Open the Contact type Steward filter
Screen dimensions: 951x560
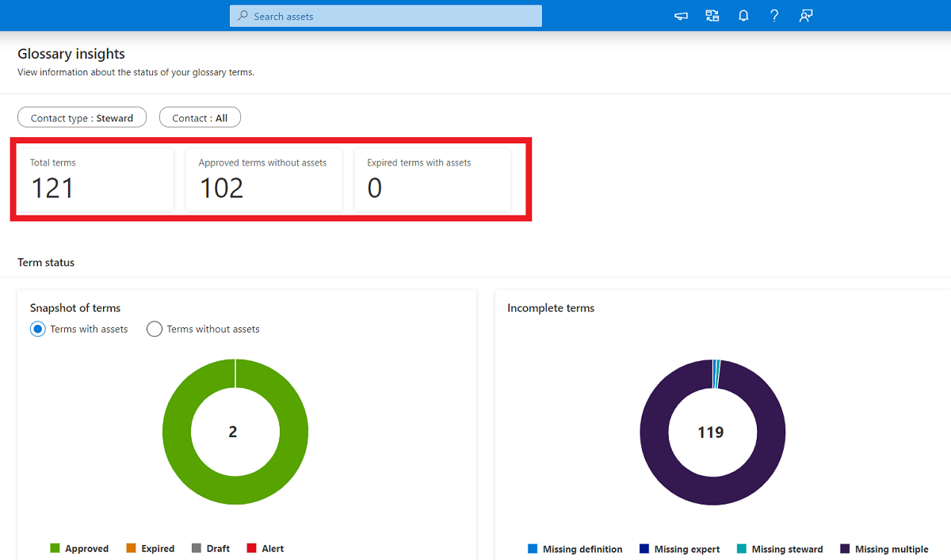click(82, 116)
